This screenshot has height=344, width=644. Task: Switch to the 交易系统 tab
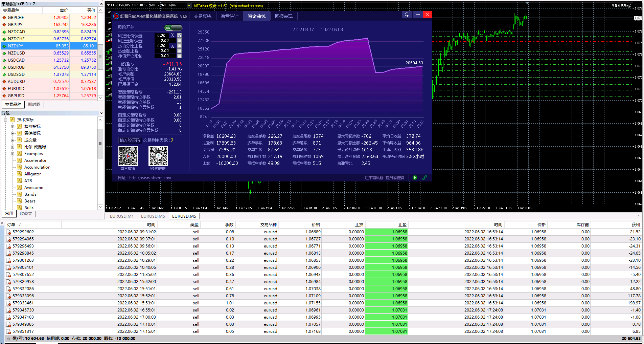(203, 16)
